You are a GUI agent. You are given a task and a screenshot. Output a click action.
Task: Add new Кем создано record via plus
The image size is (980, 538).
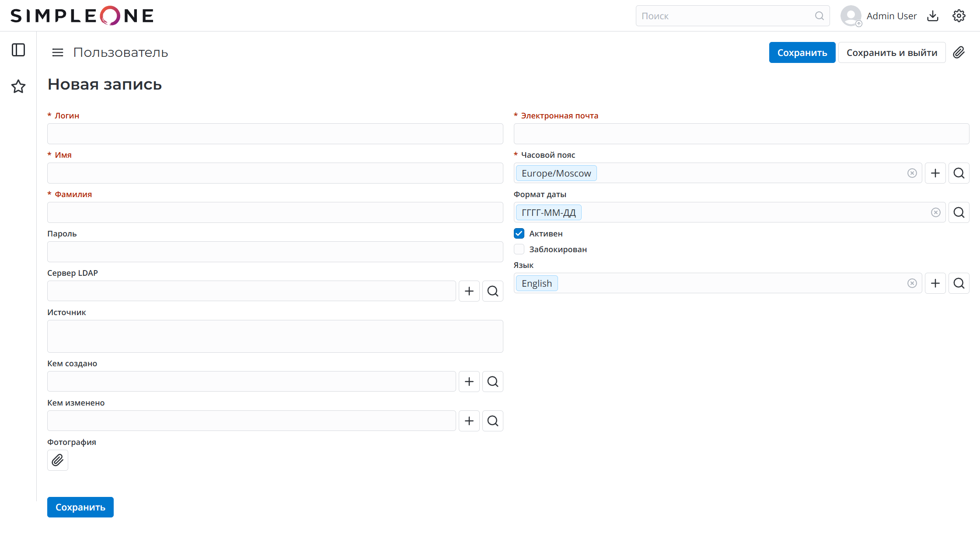pos(469,382)
